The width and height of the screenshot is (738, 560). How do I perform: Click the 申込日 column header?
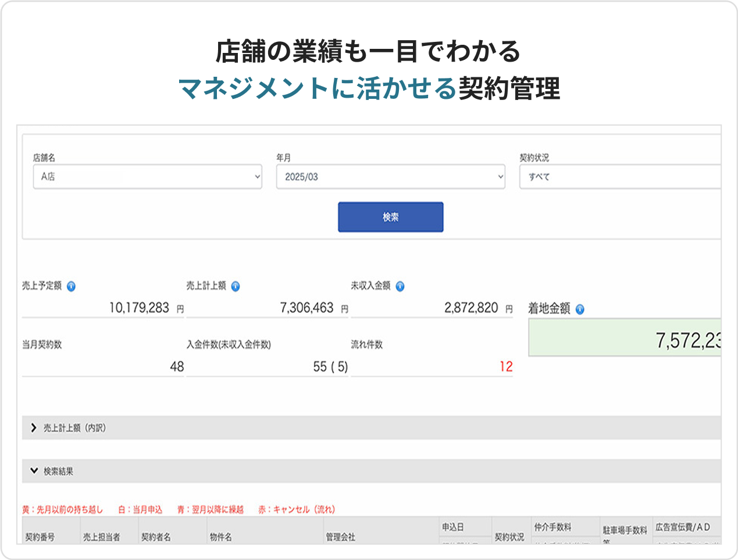[453, 527]
